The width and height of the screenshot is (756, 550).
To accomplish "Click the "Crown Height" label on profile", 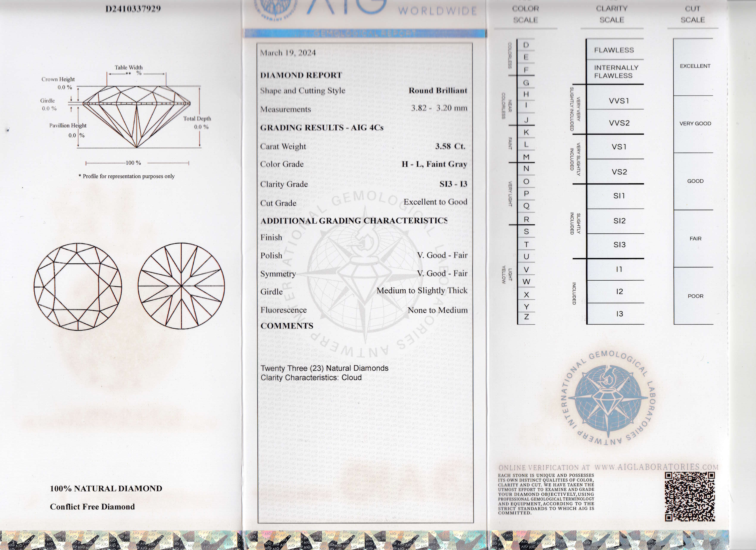I will pyautogui.click(x=58, y=79).
